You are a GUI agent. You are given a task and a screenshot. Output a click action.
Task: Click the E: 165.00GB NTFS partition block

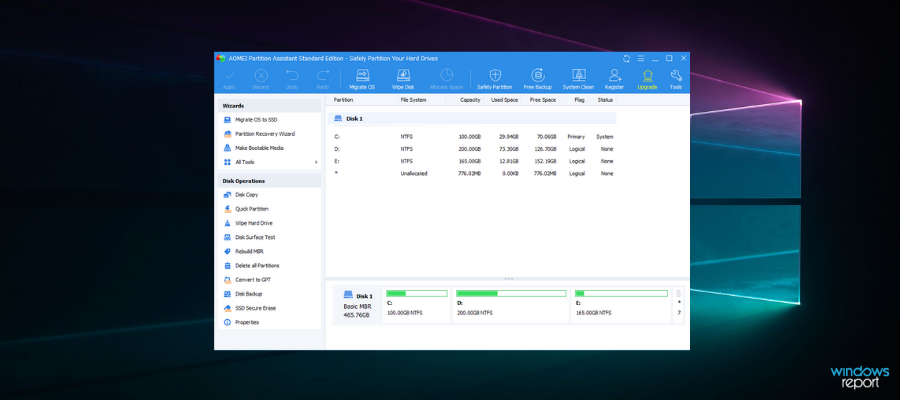621,304
